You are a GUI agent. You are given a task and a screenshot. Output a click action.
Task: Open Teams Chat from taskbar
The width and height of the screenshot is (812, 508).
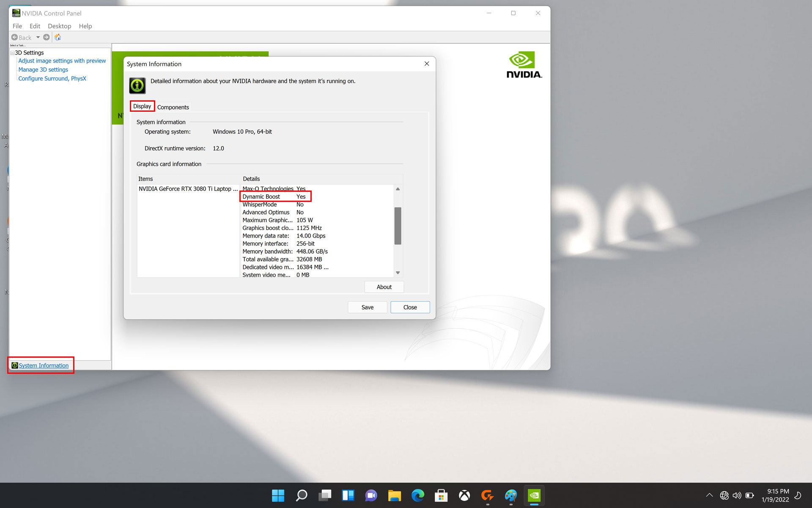point(371,495)
